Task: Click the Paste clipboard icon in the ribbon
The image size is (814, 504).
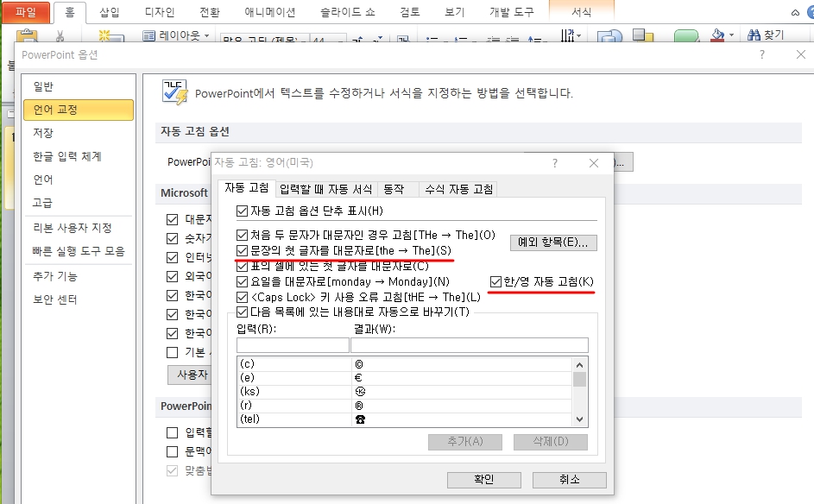Action: (x=27, y=35)
